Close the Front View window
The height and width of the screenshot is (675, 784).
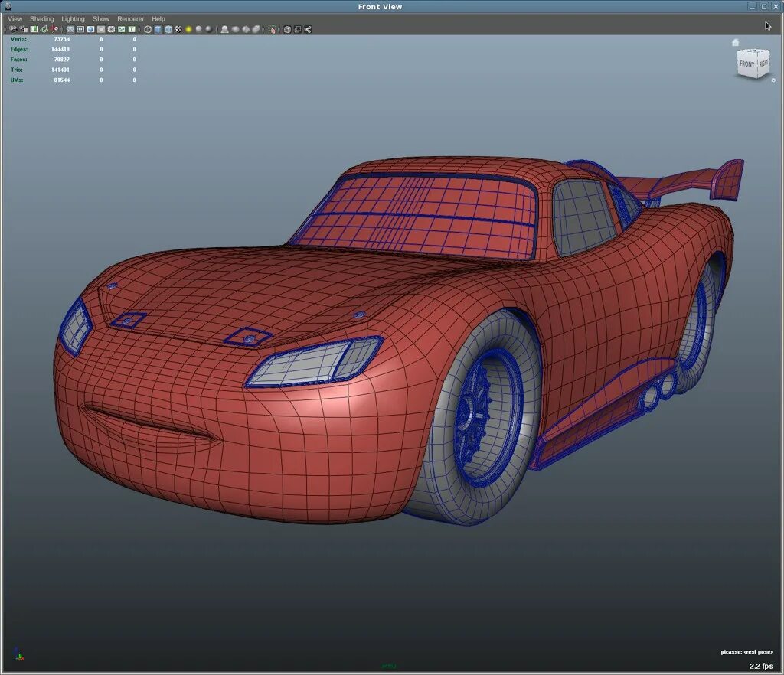click(x=776, y=6)
